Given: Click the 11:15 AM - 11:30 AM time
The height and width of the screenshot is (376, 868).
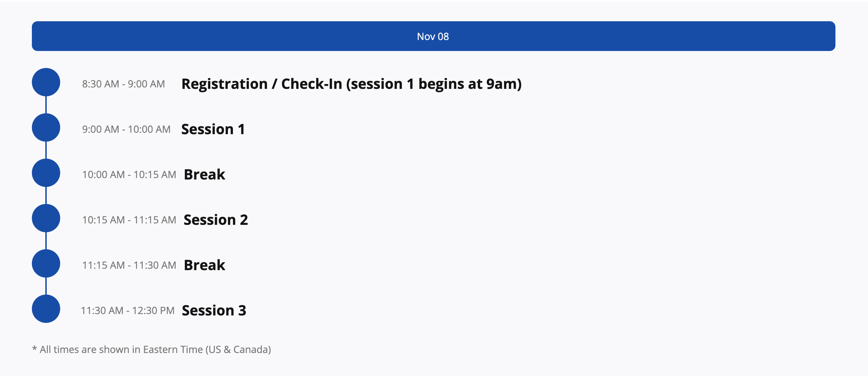Looking at the screenshot, I should (x=129, y=265).
